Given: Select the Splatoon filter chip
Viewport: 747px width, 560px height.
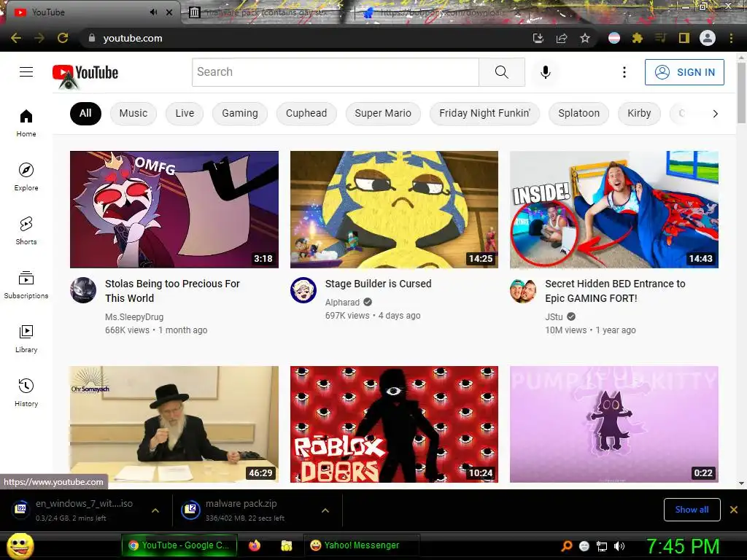Looking at the screenshot, I should click(x=578, y=113).
